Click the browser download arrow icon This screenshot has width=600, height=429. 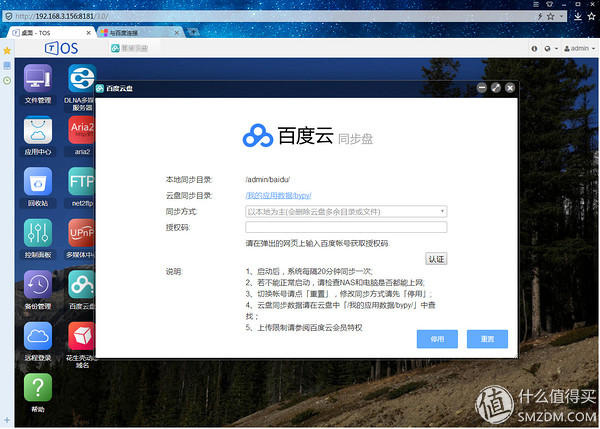pos(578,16)
